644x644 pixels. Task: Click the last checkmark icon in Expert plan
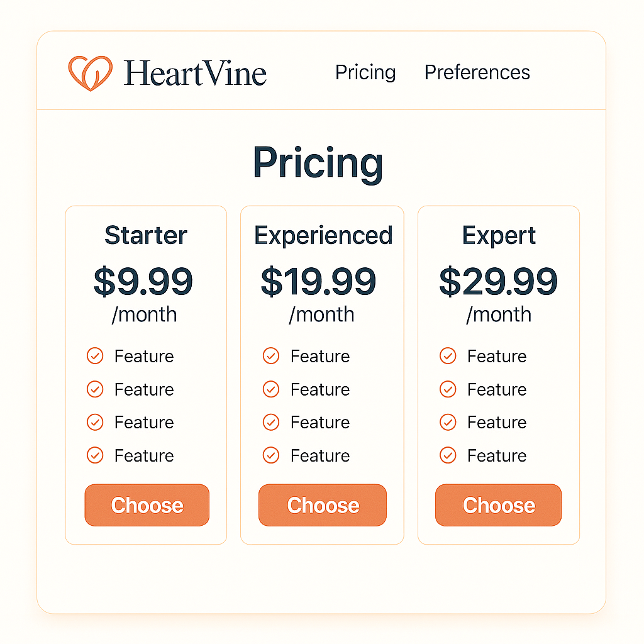point(448,455)
